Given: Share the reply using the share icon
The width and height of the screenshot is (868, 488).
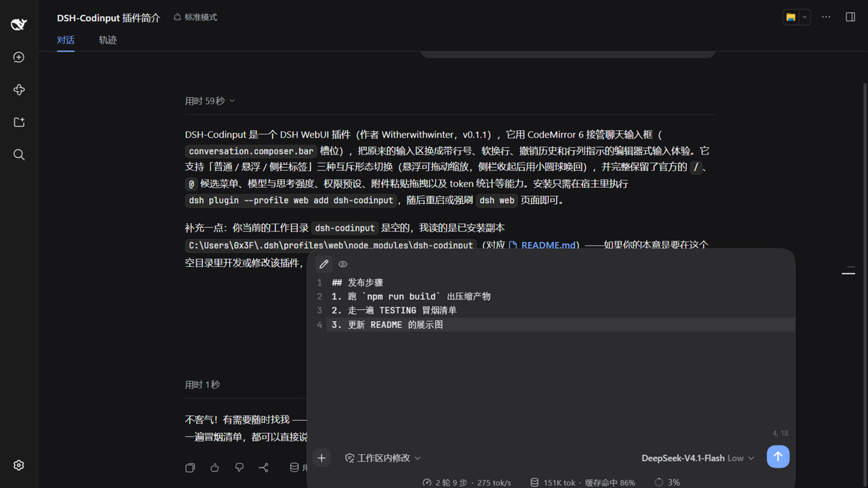Looking at the screenshot, I should coord(264,468).
